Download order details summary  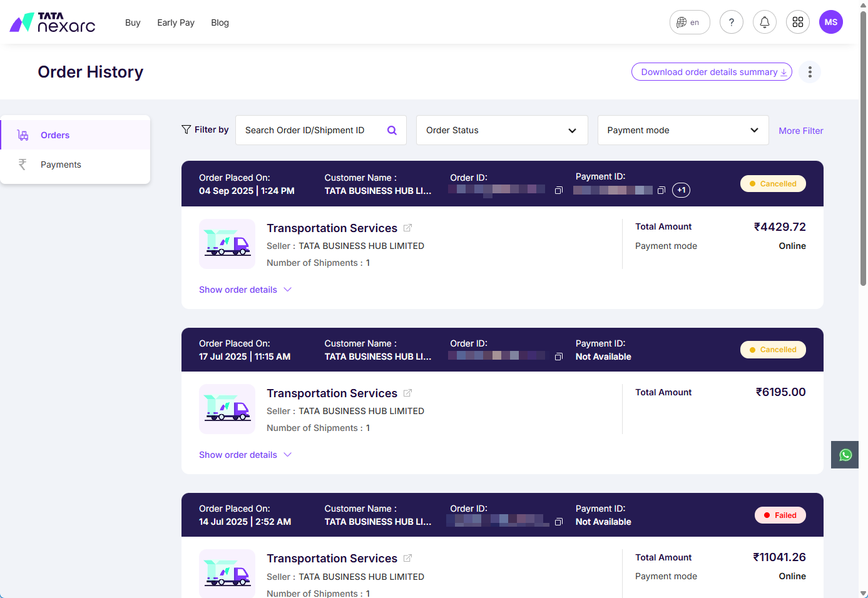point(712,72)
